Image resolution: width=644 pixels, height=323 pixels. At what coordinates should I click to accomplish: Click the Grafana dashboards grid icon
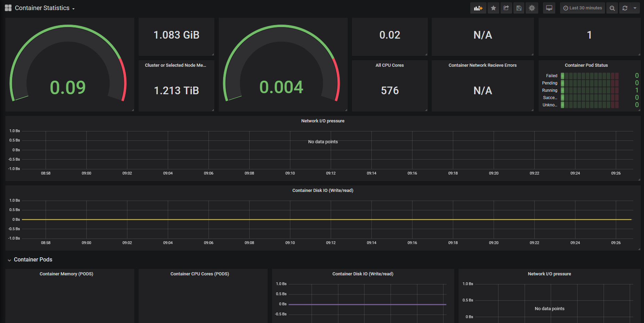pos(8,8)
